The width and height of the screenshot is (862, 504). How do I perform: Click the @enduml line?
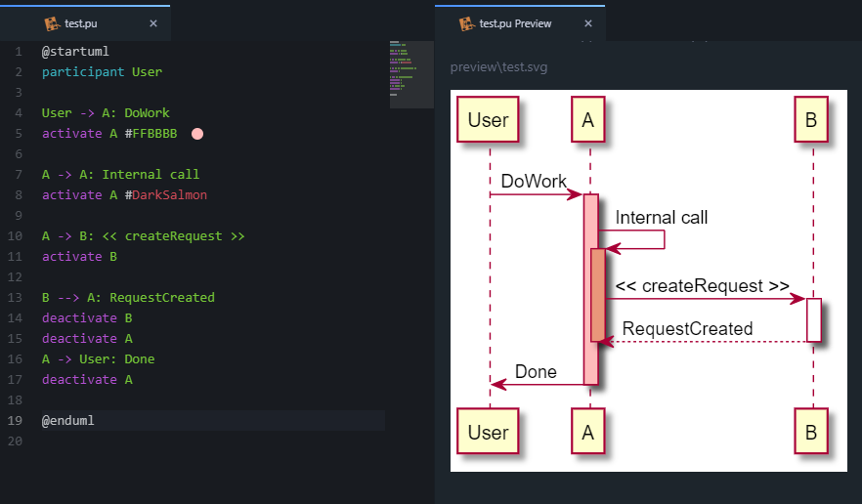68,420
